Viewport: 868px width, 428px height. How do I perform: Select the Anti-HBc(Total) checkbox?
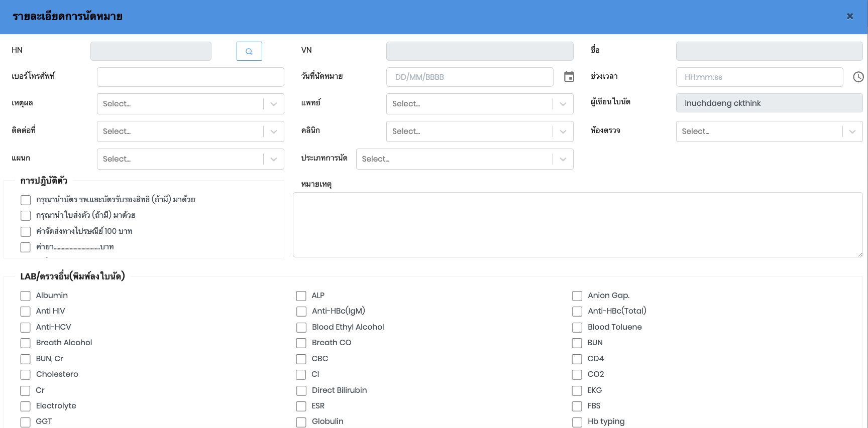[577, 312]
